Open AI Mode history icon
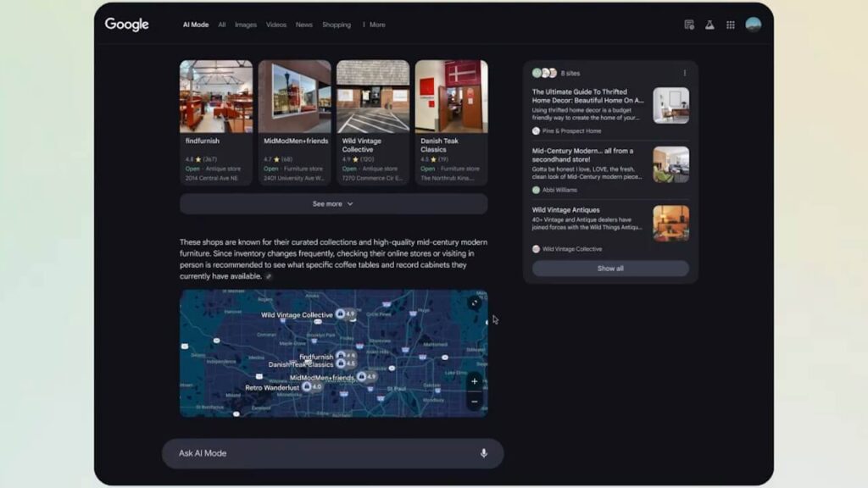This screenshot has width=868, height=488. click(x=689, y=25)
